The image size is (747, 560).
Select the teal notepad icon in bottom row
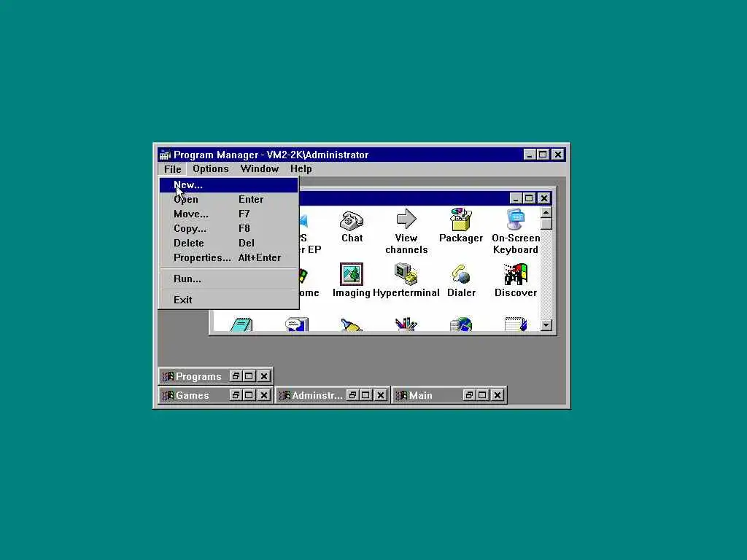(241, 324)
